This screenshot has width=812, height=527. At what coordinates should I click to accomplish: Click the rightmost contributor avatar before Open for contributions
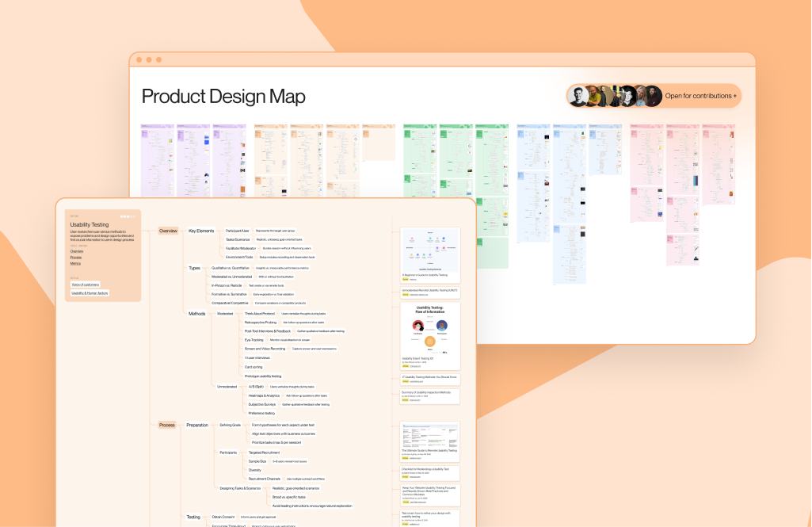652,95
